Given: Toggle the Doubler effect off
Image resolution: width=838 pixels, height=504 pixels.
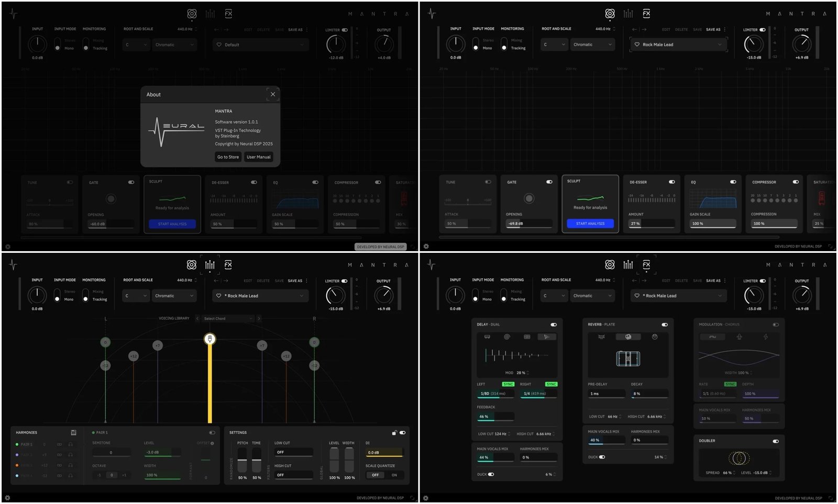Looking at the screenshot, I should 776,441.
